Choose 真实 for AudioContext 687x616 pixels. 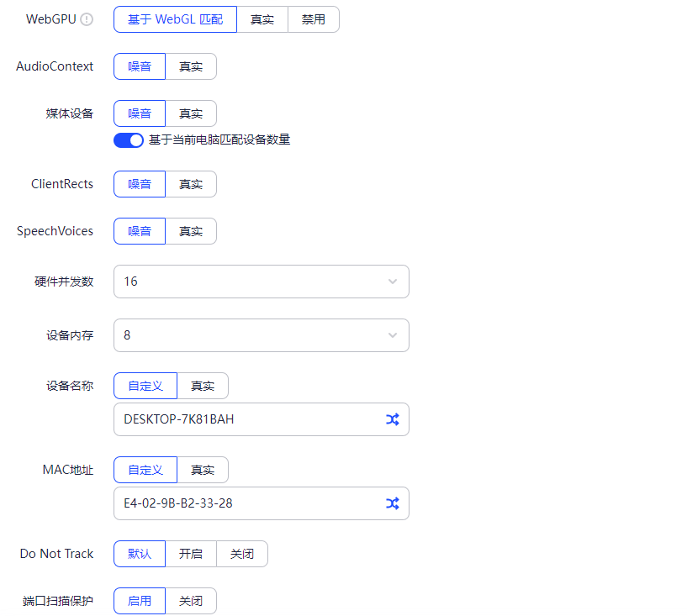[191, 66]
